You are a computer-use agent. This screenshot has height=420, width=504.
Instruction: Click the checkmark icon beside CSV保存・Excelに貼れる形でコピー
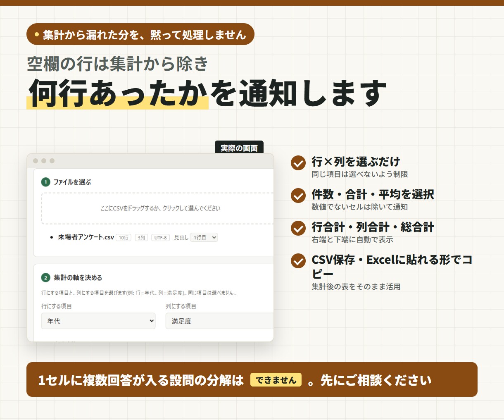pos(298,261)
